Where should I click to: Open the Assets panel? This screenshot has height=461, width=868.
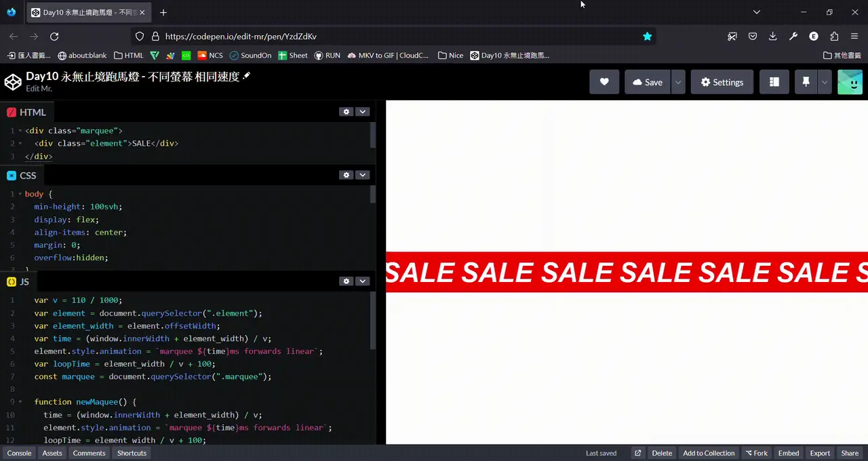click(52, 453)
